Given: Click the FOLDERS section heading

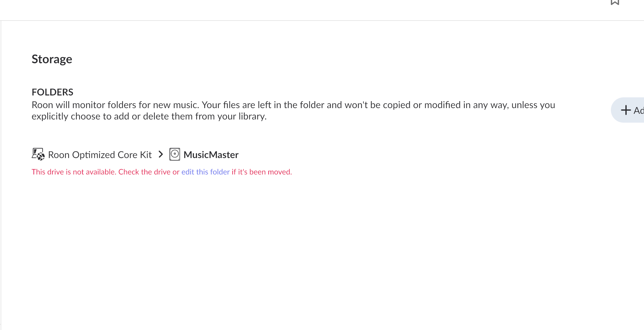Looking at the screenshot, I should pyautogui.click(x=52, y=92).
